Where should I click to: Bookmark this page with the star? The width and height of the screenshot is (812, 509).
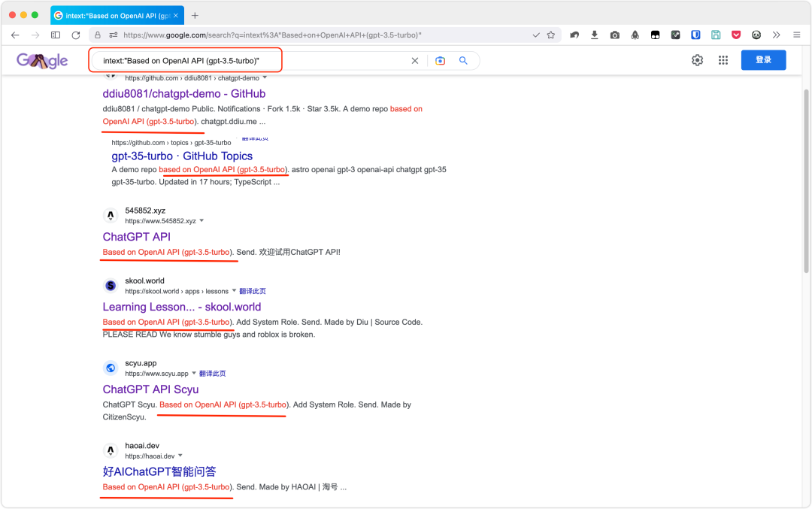tap(551, 35)
